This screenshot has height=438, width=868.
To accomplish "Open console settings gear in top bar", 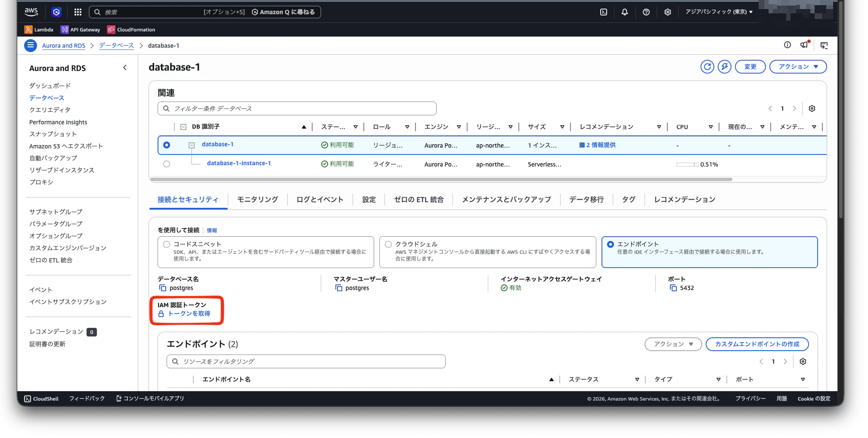I will [668, 12].
